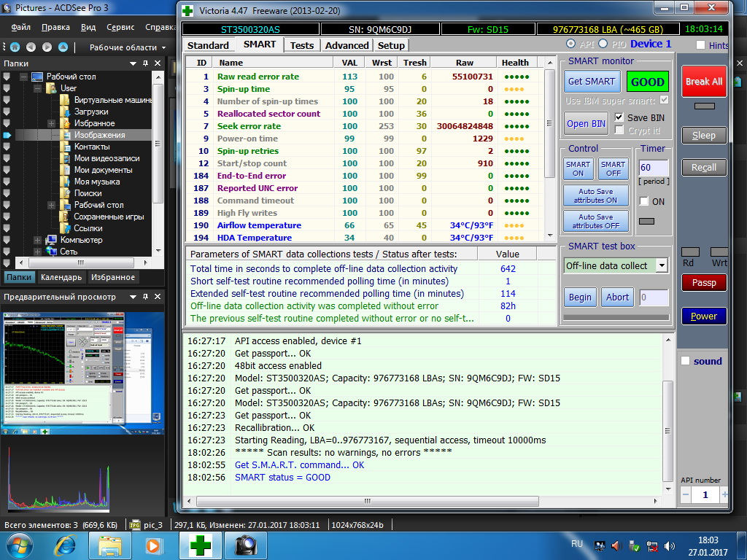Click the Open BIN button
Viewport: 747px width, 560px height.
[x=586, y=124]
